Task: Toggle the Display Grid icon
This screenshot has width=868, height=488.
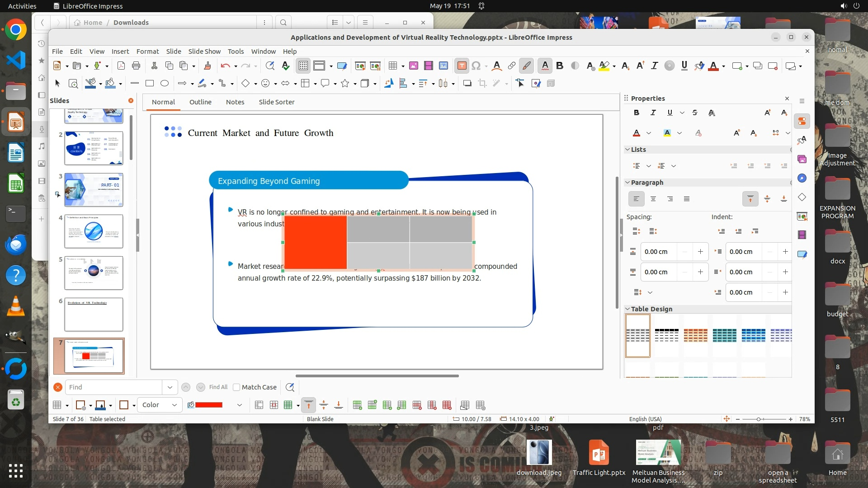Action: [303, 66]
